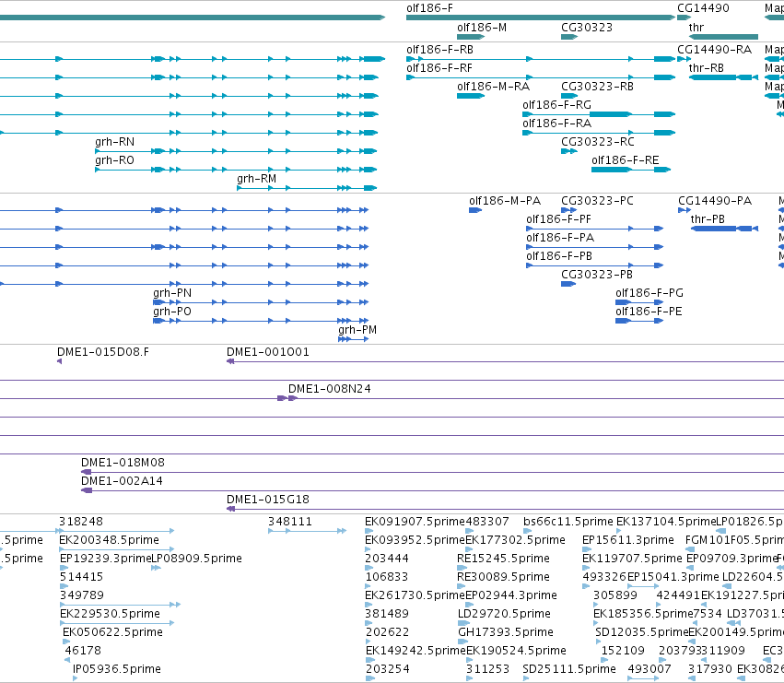The width and height of the screenshot is (784, 683).
Task: Click the EST label 381489
Action: coord(387,615)
